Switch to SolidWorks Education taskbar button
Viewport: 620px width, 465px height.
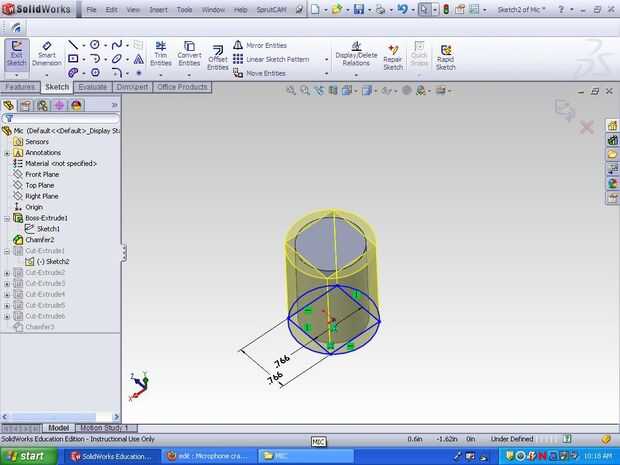112,456
